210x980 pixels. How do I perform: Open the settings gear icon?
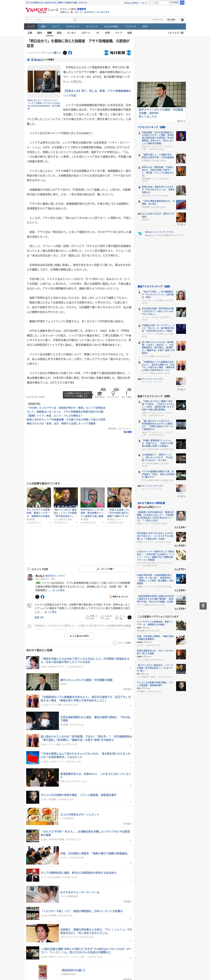pos(182,19)
